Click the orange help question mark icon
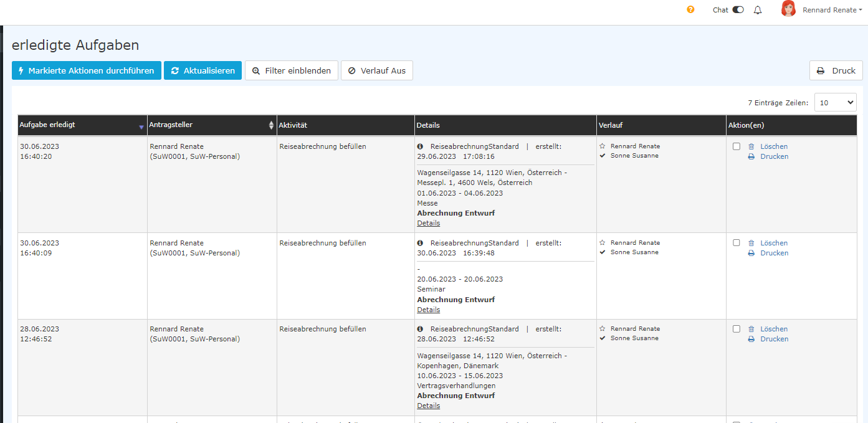This screenshot has height=423, width=868. pyautogui.click(x=690, y=10)
